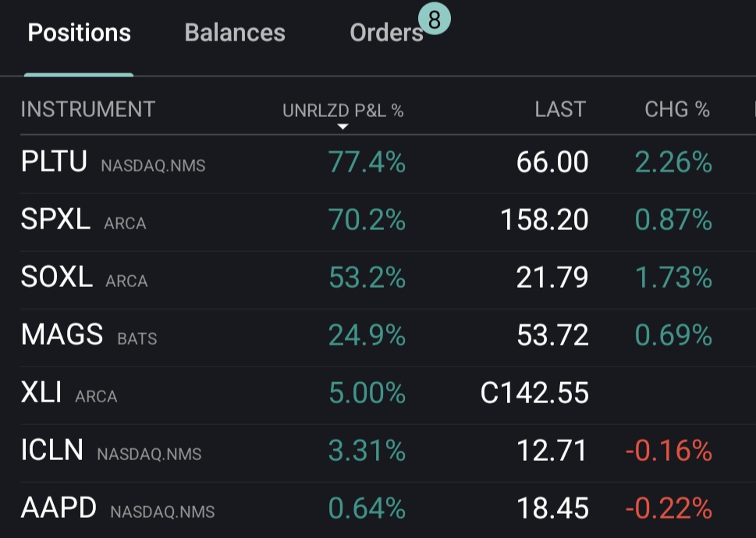The width and height of the screenshot is (756, 538).
Task: Open the Orders tab
Action: pyautogui.click(x=385, y=33)
